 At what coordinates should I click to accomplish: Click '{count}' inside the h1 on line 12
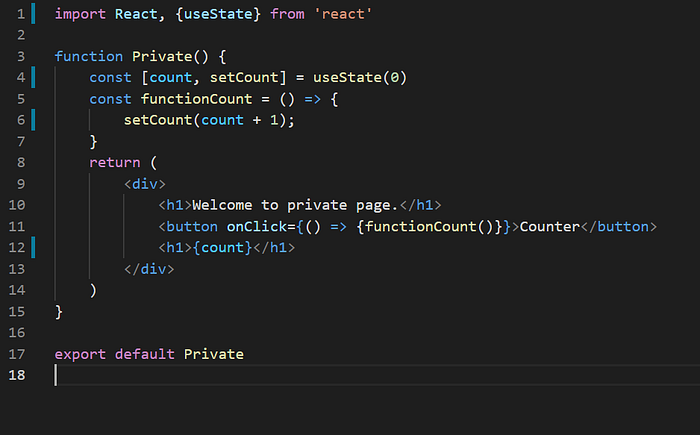coord(222,248)
